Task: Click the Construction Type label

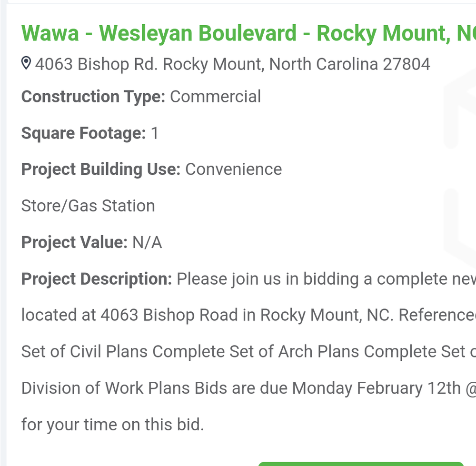Action: [93, 97]
